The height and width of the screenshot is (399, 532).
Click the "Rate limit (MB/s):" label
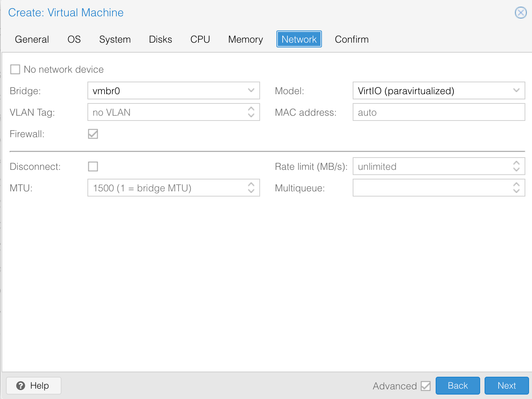(x=311, y=166)
